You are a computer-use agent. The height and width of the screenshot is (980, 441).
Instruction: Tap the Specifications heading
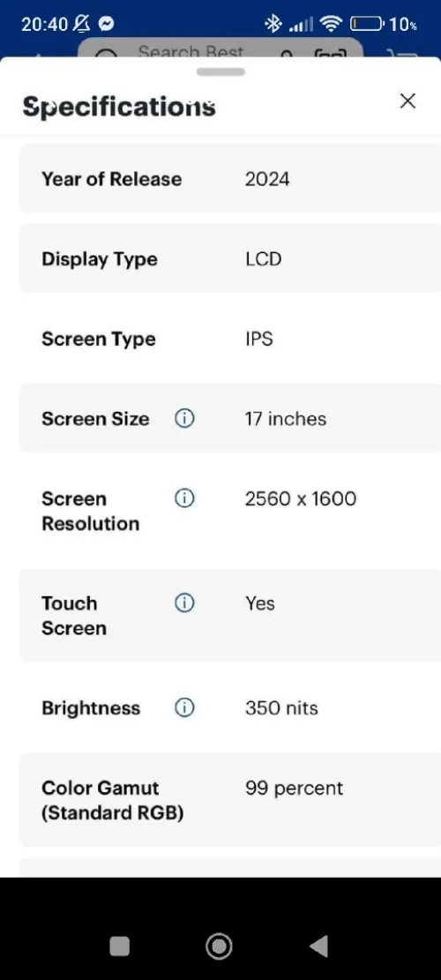pos(119,108)
